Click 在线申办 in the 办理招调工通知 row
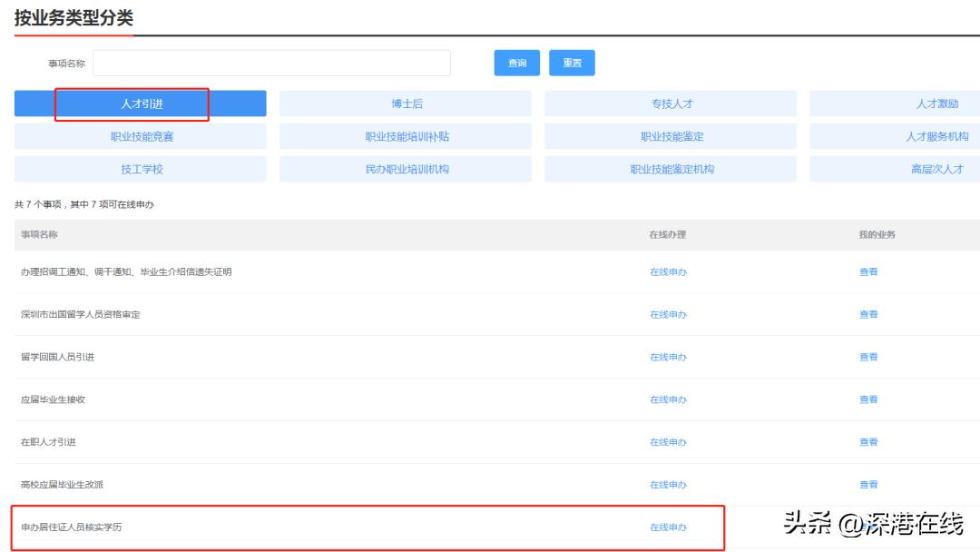980x552 pixels. (x=668, y=271)
